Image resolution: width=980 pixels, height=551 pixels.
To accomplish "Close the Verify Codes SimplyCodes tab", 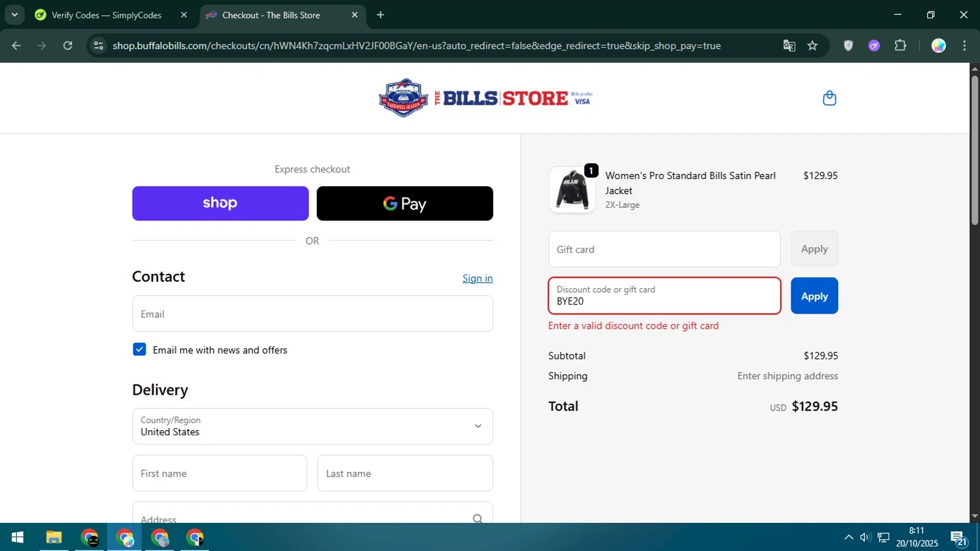I will 184,15.
